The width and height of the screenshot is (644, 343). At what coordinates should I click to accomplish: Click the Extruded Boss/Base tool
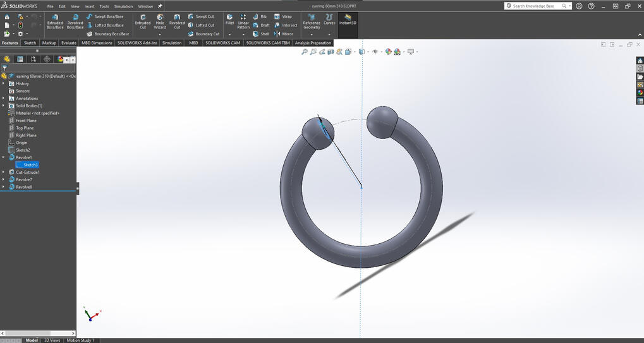point(55,21)
